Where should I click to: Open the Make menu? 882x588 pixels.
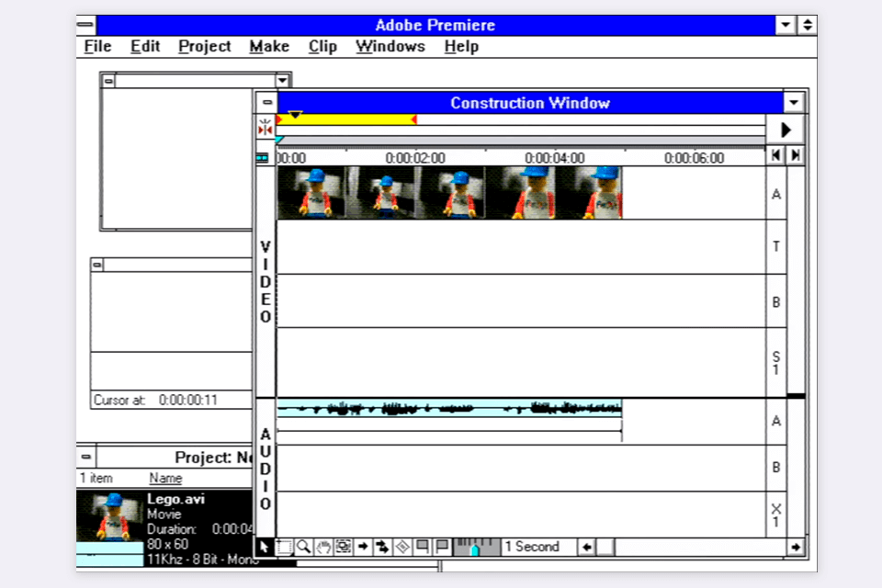click(268, 46)
